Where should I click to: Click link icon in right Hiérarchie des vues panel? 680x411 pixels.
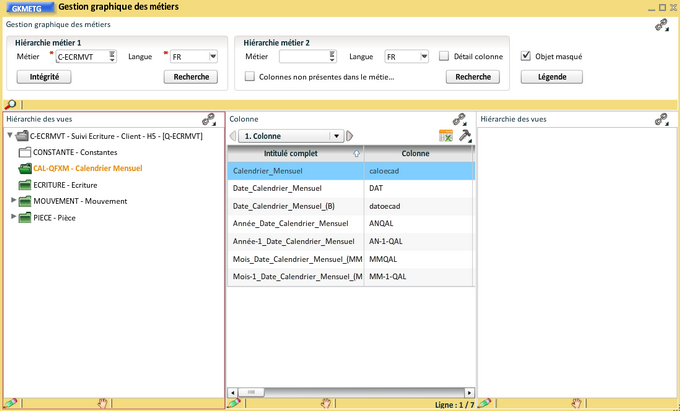point(661,119)
